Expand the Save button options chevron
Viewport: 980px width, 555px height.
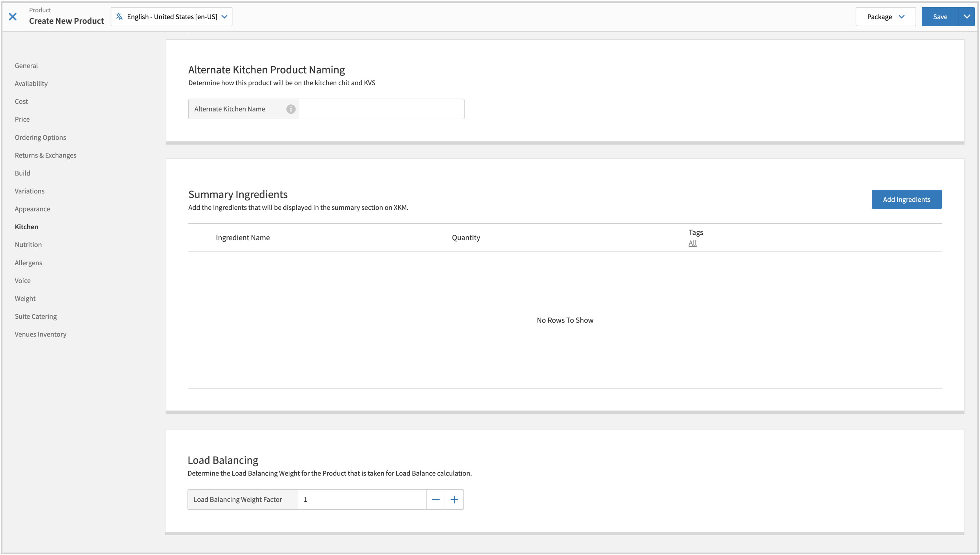[x=967, y=17]
